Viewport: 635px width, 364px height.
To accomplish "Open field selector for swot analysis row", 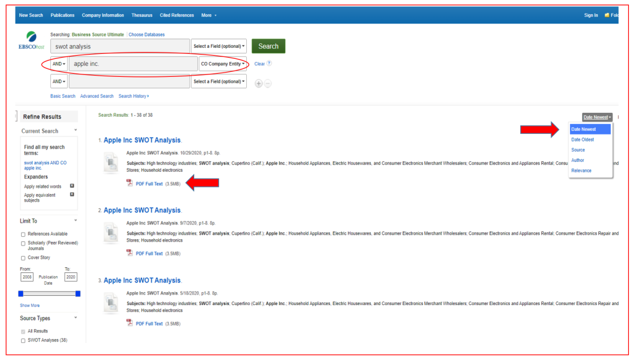I will (219, 46).
